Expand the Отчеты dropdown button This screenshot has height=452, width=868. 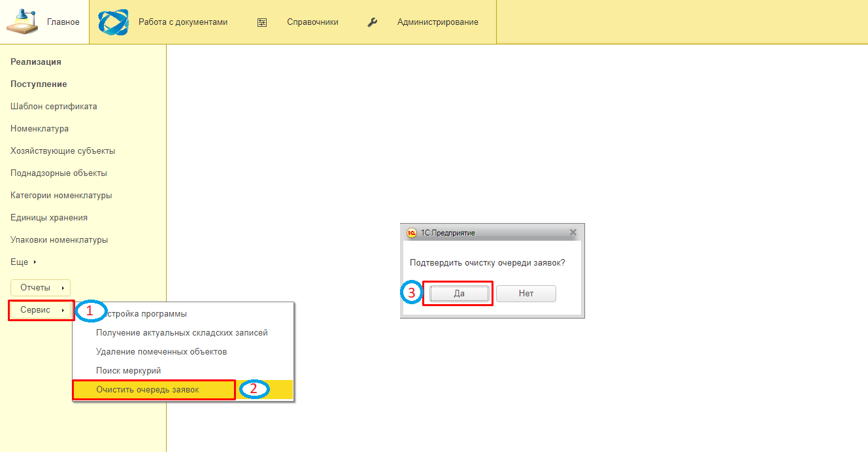point(41,288)
